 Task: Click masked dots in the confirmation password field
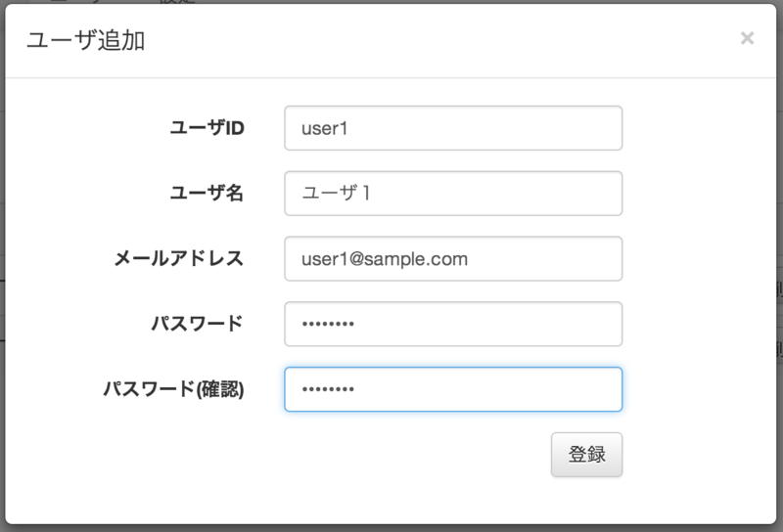click(x=328, y=389)
